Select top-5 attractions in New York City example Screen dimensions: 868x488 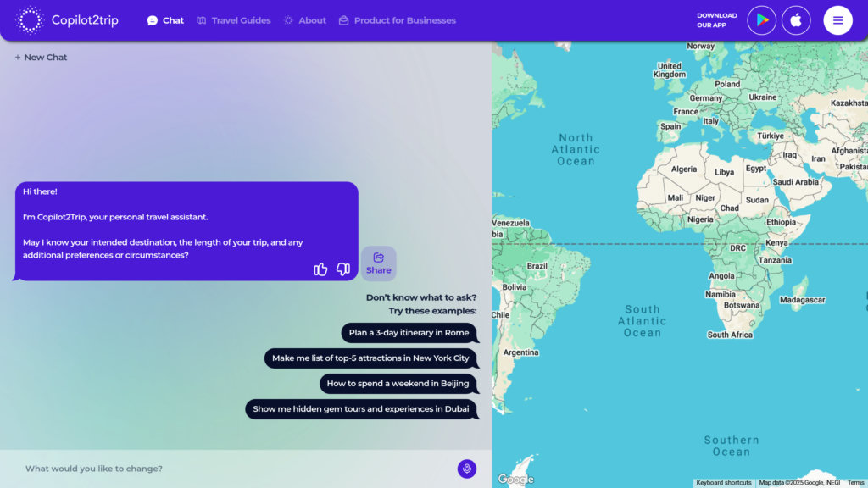coord(371,358)
